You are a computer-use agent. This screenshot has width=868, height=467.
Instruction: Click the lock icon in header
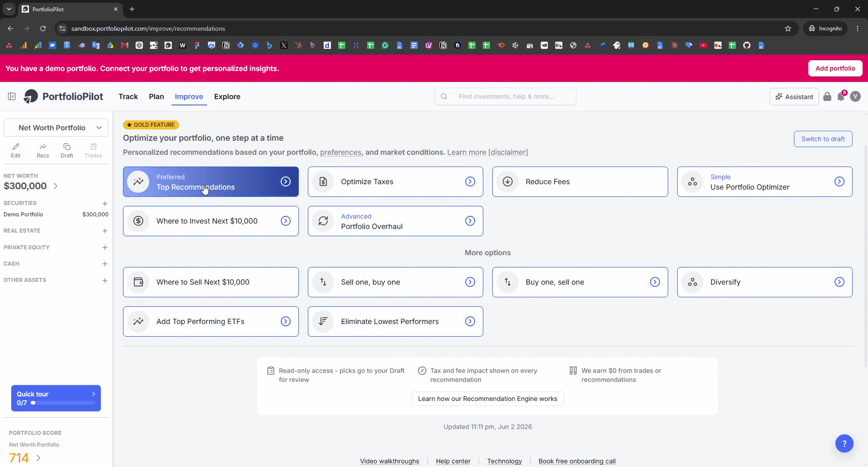pyautogui.click(x=827, y=96)
